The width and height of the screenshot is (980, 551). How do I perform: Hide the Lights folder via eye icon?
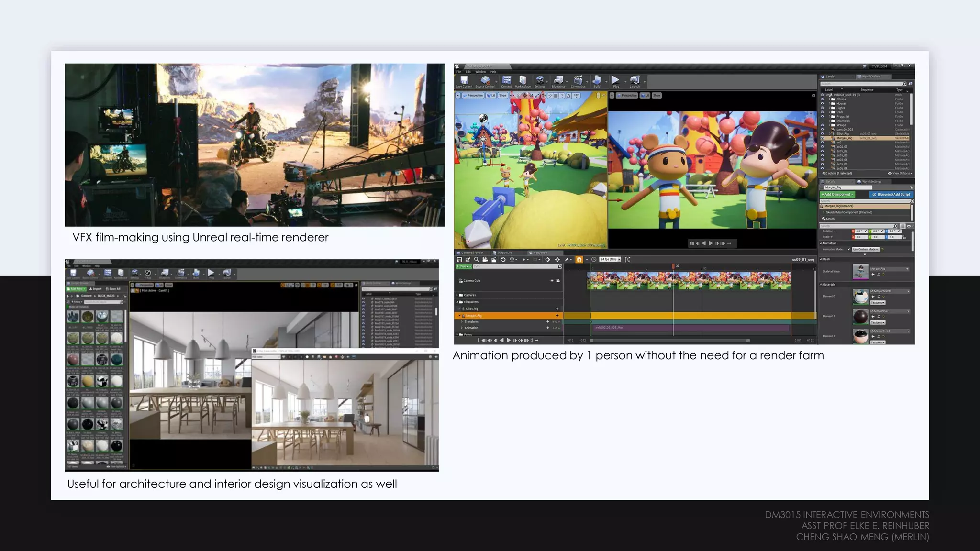(x=823, y=108)
